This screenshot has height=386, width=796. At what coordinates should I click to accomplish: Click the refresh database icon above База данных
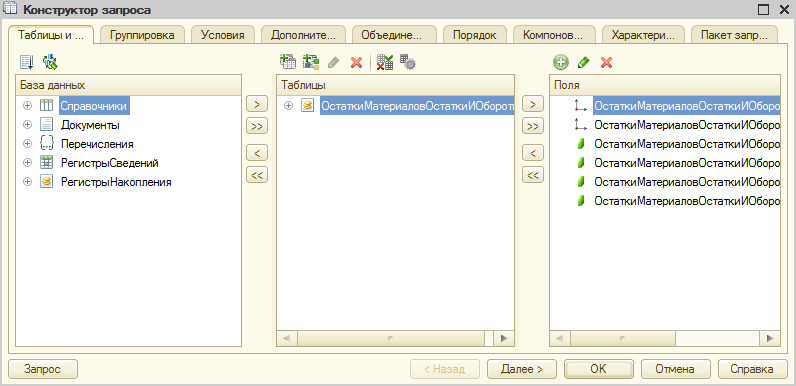click(50, 62)
